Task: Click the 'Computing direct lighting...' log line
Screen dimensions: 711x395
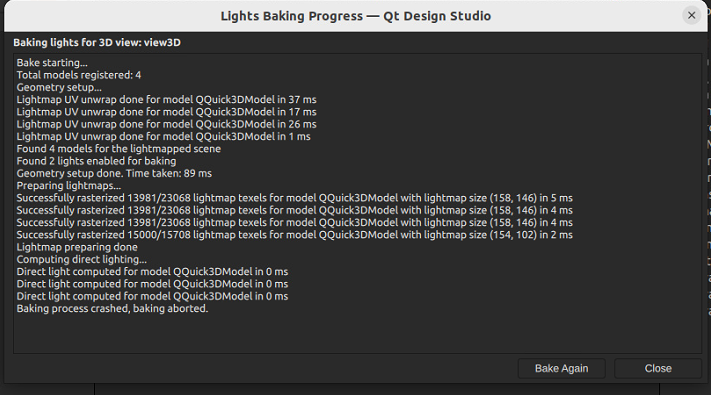Action: pos(82,259)
